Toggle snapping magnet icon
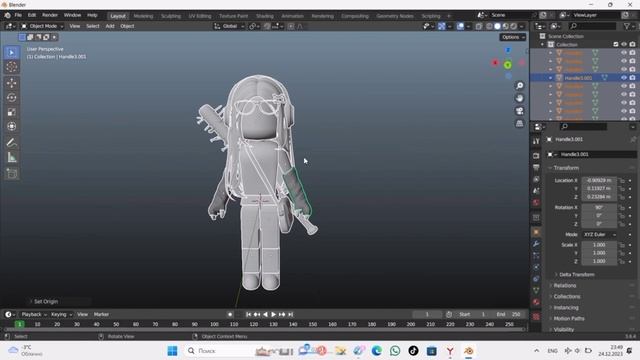The image size is (640, 360). pyautogui.click(x=267, y=26)
